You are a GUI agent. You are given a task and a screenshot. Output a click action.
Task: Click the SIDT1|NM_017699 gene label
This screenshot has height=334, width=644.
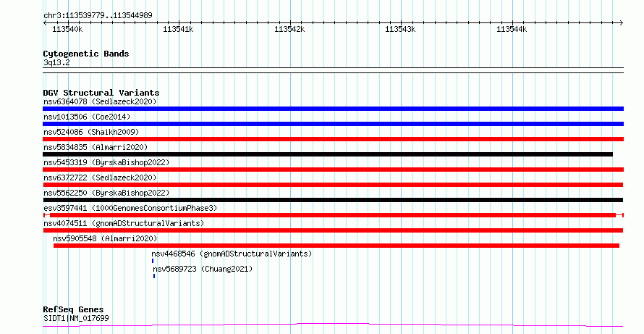pyautogui.click(x=76, y=318)
